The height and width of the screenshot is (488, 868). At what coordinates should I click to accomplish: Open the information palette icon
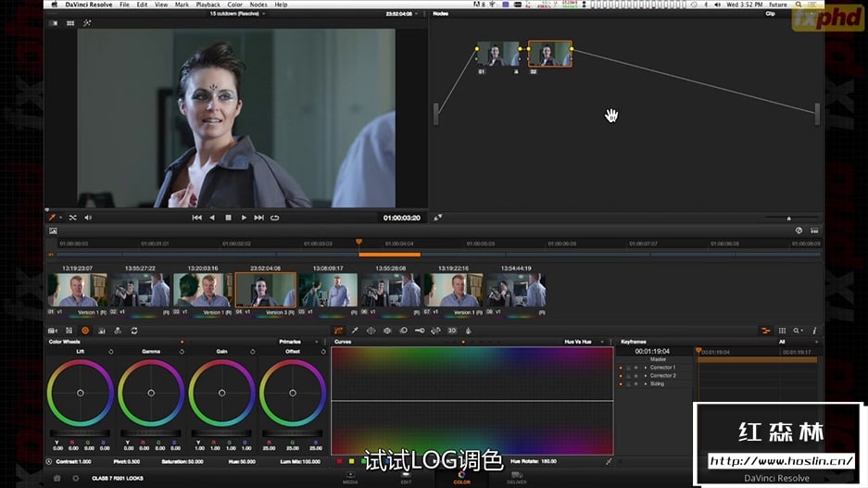point(814,331)
